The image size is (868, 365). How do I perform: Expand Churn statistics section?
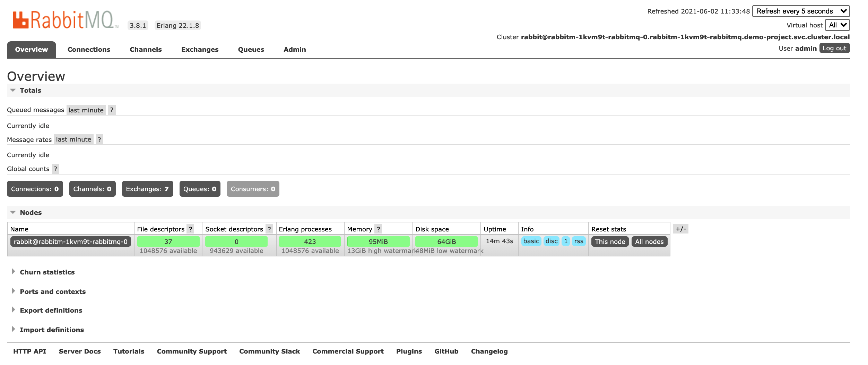click(47, 272)
